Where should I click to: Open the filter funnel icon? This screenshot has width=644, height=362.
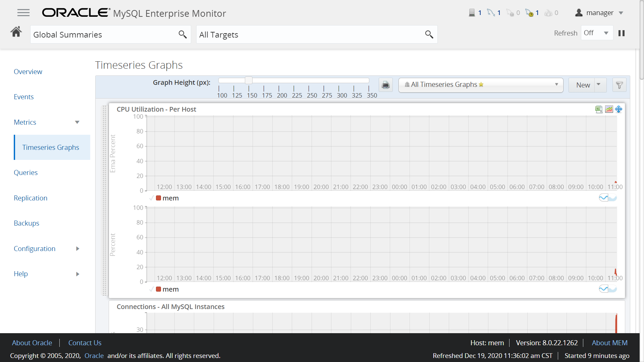pos(619,85)
